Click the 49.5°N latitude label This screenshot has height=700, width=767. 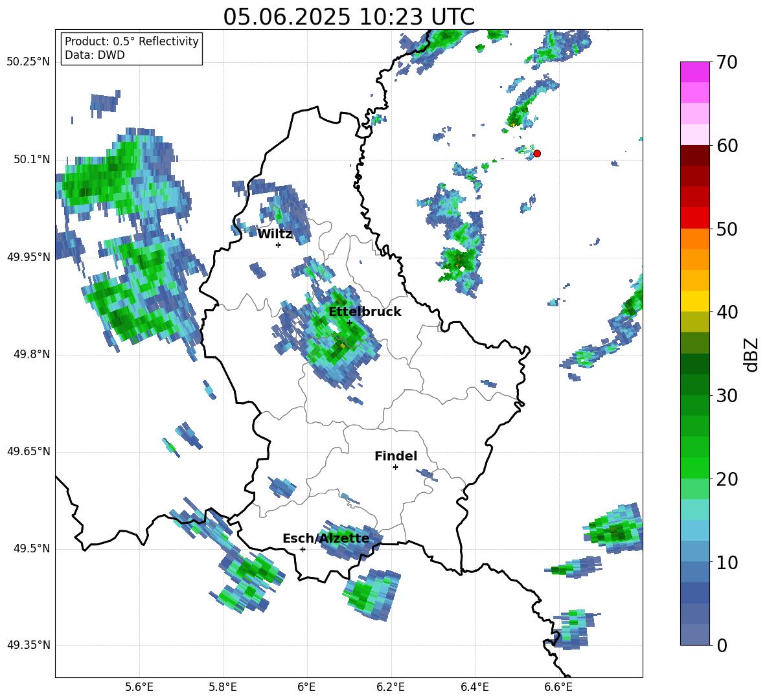click(32, 548)
